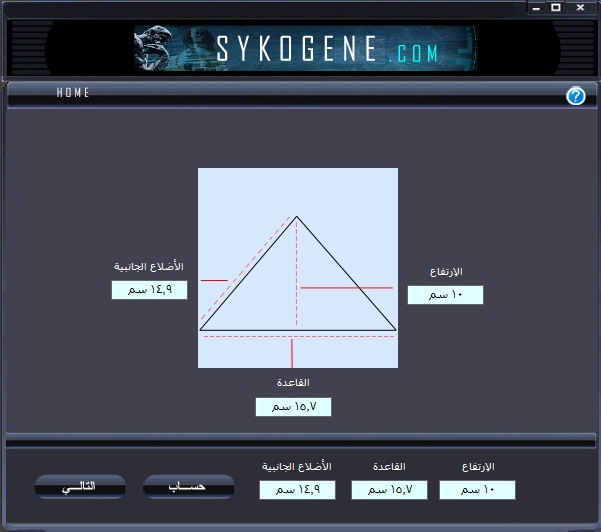The image size is (601, 532).
Task: Click the الارتفاع label right of the triangle
Action: [x=445, y=272]
